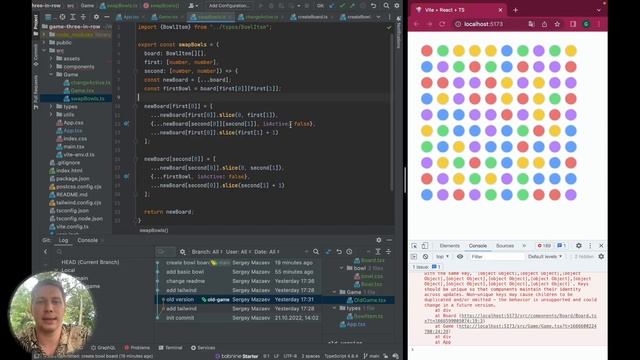This screenshot has width=640, height=360.
Task: Switch to the Git Log tab
Action: pos(63,240)
